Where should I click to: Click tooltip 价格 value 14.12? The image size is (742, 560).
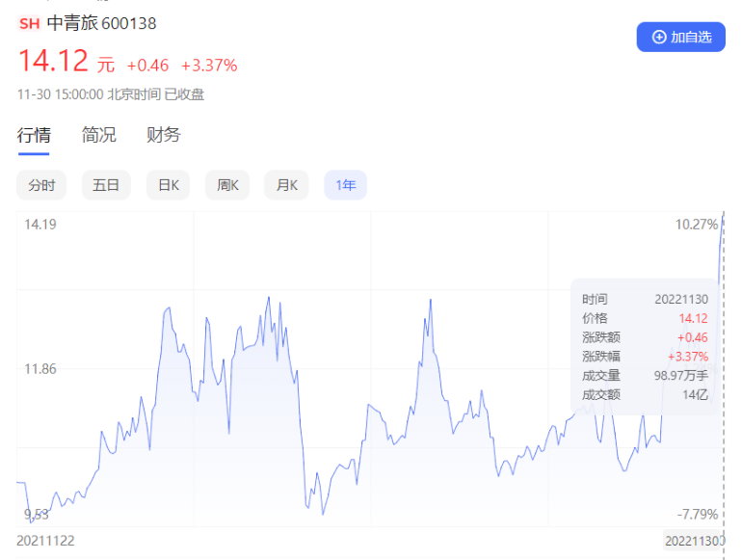coord(693,318)
